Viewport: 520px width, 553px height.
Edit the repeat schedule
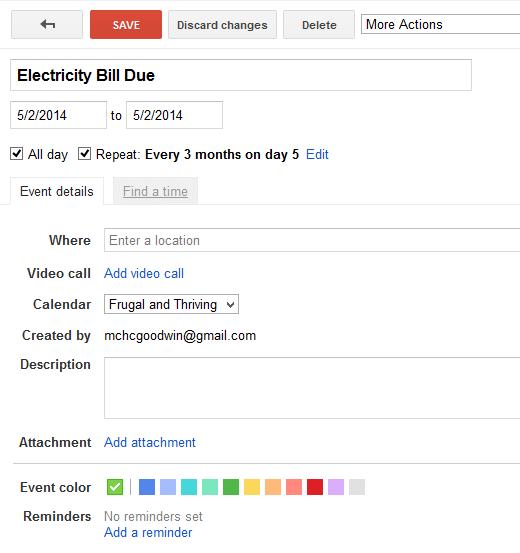click(317, 154)
